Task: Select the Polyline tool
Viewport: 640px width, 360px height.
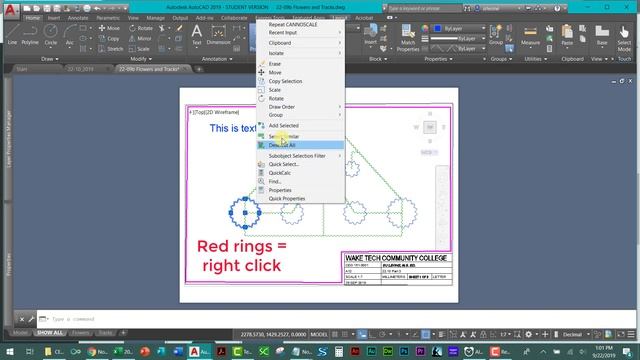Action: [30, 34]
